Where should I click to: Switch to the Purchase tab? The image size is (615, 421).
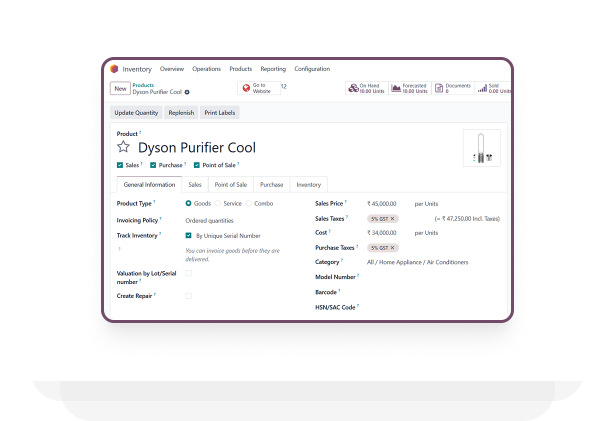pos(271,185)
